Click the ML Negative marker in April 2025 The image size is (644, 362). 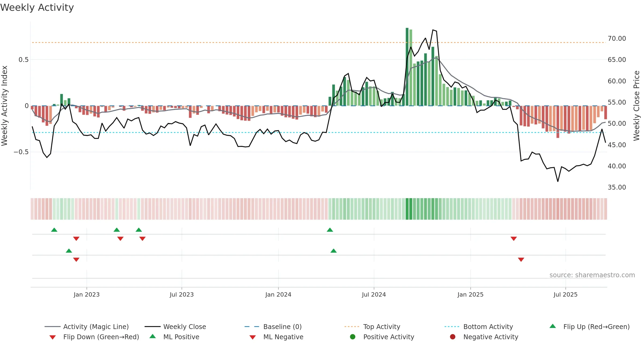[521, 260]
